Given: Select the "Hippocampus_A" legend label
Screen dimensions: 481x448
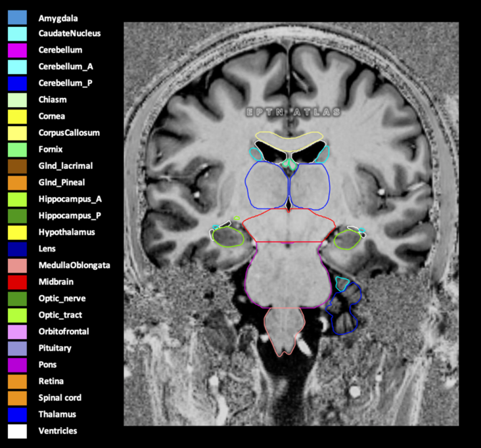Looking at the screenshot, I should [x=70, y=199].
